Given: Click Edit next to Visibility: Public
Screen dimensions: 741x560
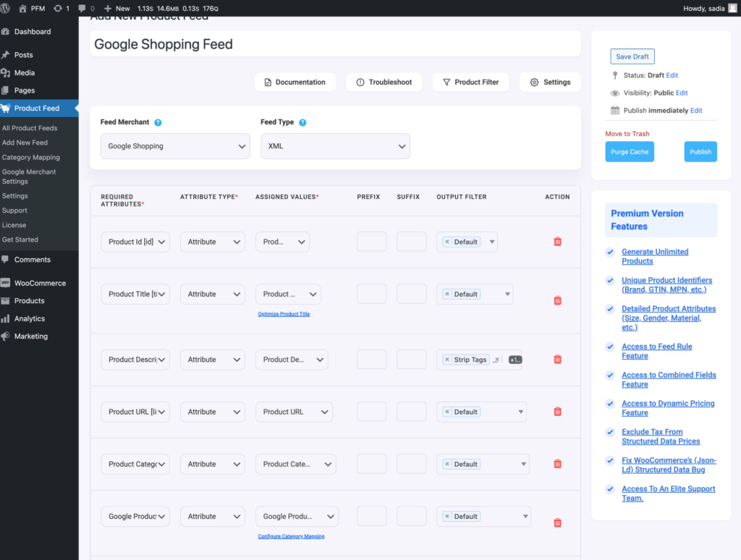Looking at the screenshot, I should pyautogui.click(x=682, y=93).
